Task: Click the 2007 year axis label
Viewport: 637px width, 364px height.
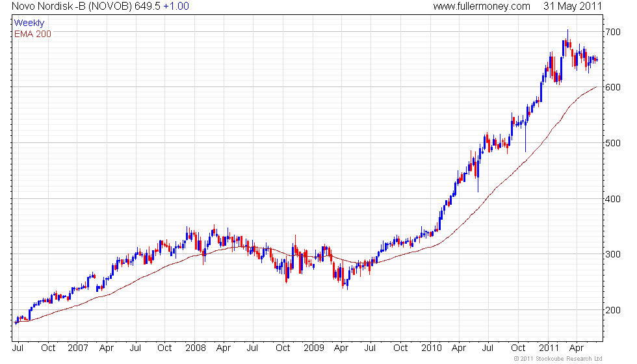Action: click(77, 348)
